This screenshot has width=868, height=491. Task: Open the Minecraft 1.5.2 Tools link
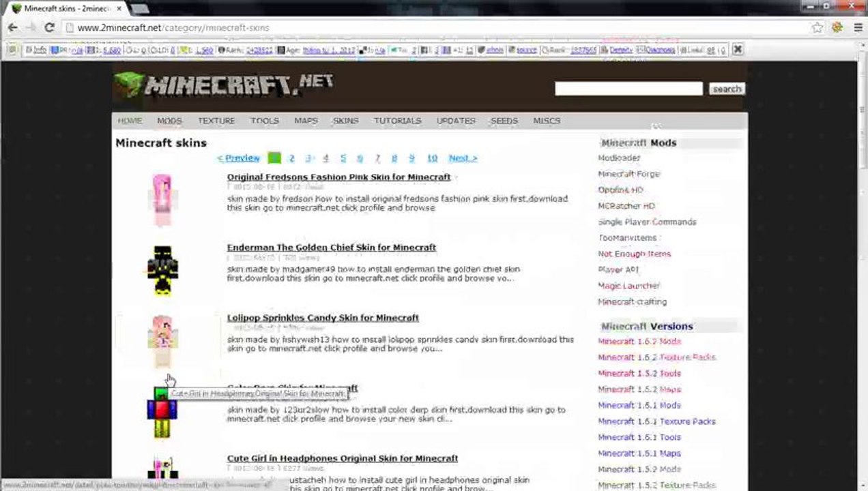click(639, 374)
